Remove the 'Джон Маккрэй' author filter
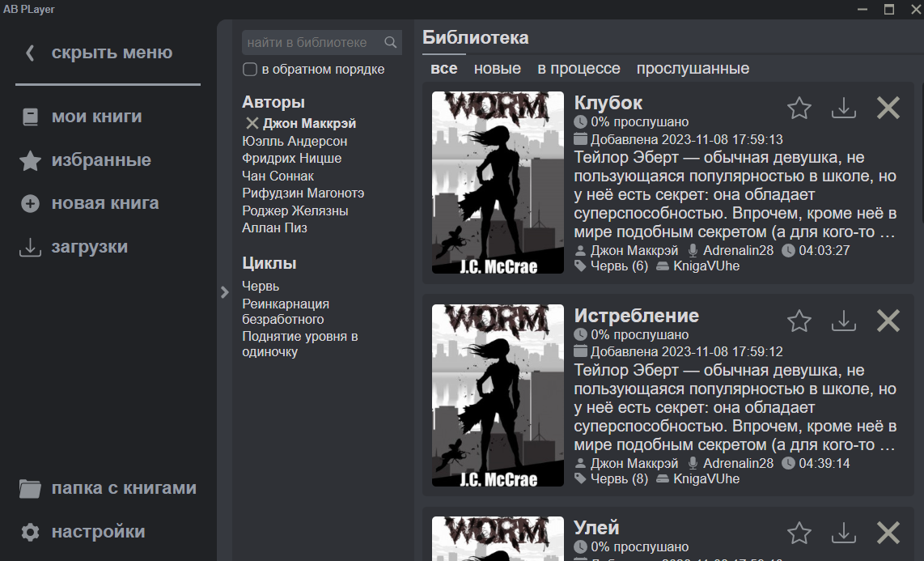Screen dimensions: 924x561 click(x=252, y=123)
